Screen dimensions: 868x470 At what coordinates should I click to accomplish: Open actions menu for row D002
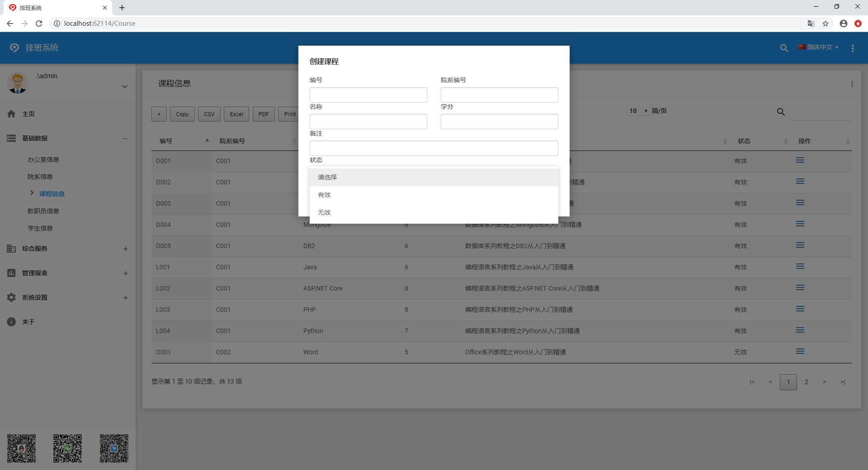tap(800, 181)
